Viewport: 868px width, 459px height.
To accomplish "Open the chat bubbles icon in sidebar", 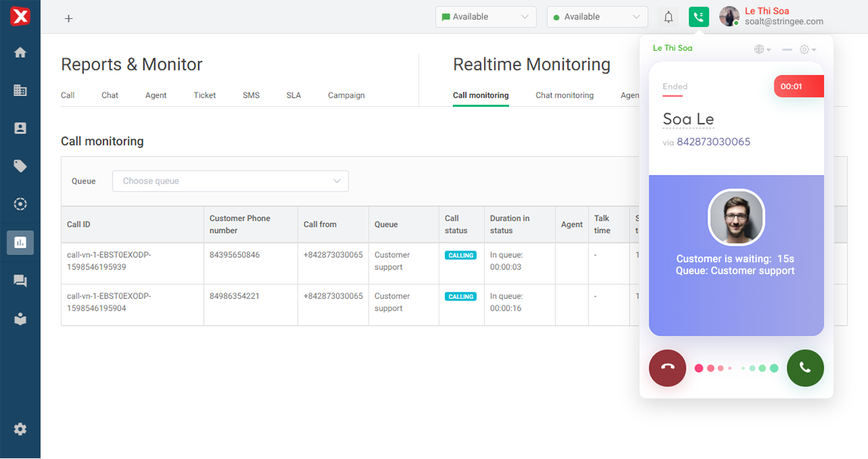I will click(x=20, y=281).
